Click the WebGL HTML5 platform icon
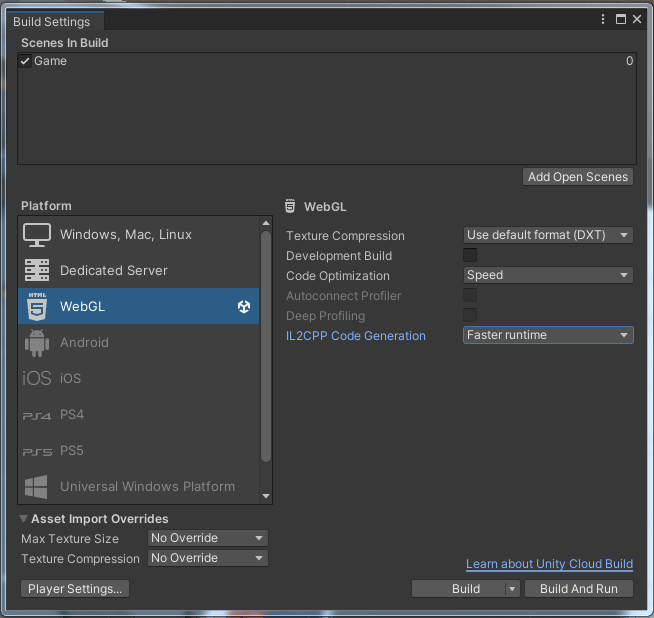Viewport: 654px width, 618px height. pos(37,306)
